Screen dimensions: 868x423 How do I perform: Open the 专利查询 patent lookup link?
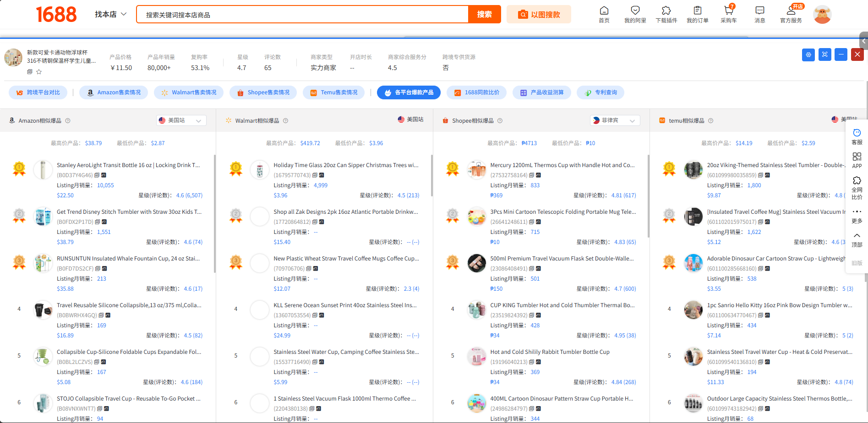pos(600,92)
